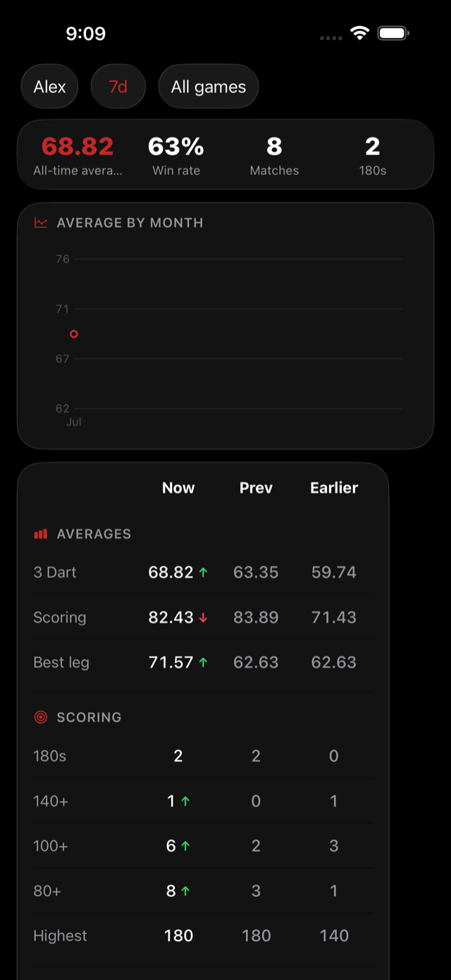Tap the target icon next to Scoring heading

pyautogui.click(x=41, y=717)
